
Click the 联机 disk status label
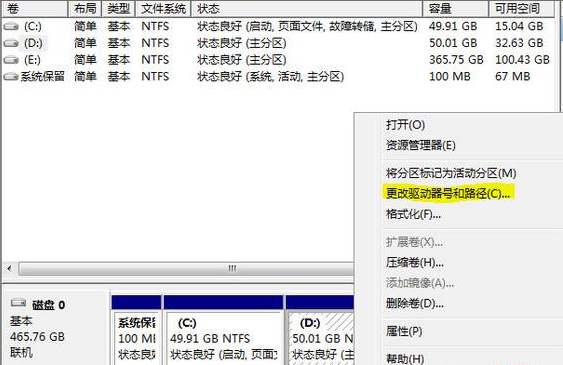(21, 353)
